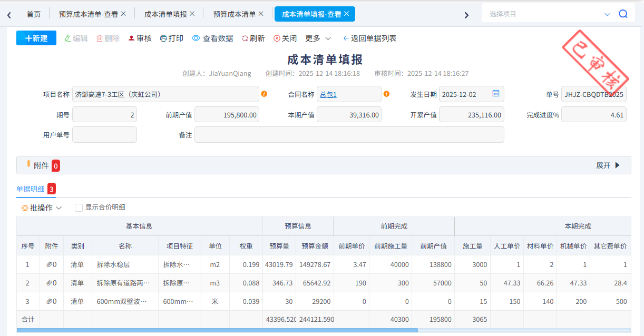This screenshot has height=336, width=644.
Task: Open the 批操作 dropdown
Action: [x=41, y=207]
